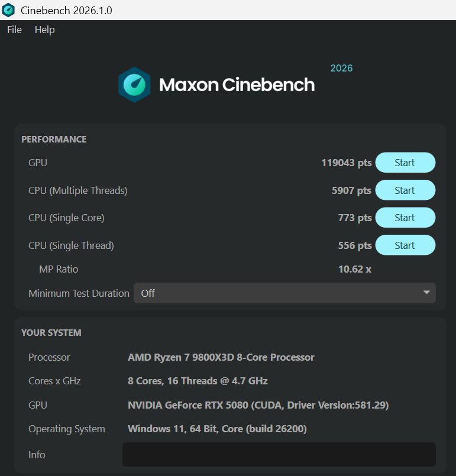The height and width of the screenshot is (476, 456).
Task: Click the Maxon Cinebench title text
Action: 237,85
